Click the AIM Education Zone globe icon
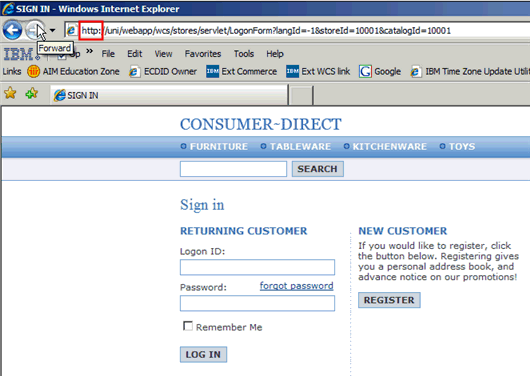 tap(33, 71)
